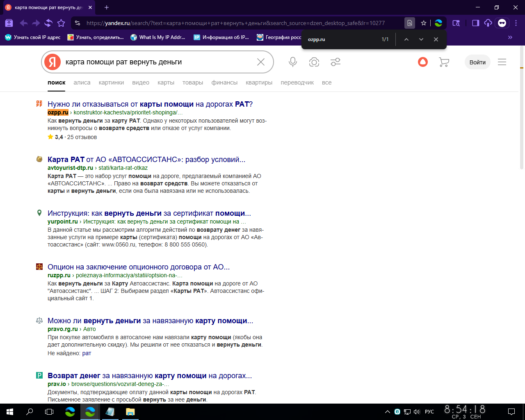This screenshot has width=525, height=420.
Task: Switch to картинки tab
Action: coord(111,82)
